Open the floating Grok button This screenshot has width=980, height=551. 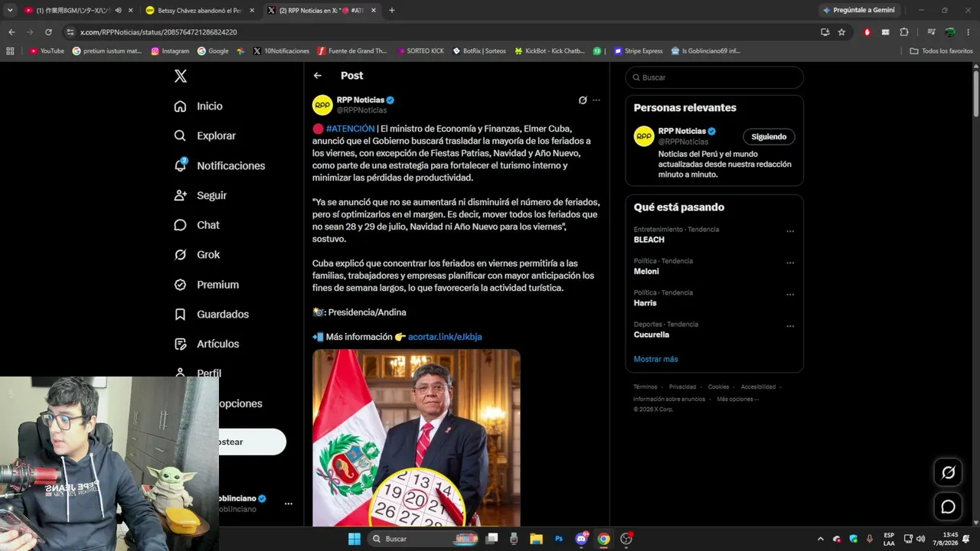pos(948,472)
